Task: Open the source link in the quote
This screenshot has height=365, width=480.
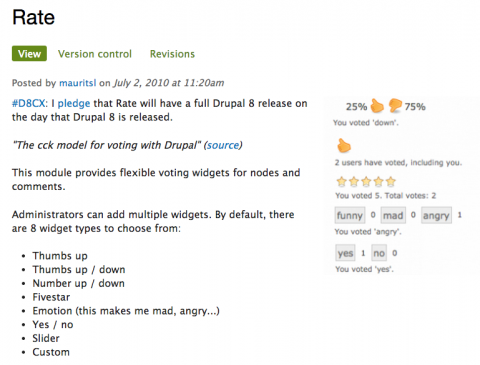Action: (223, 145)
